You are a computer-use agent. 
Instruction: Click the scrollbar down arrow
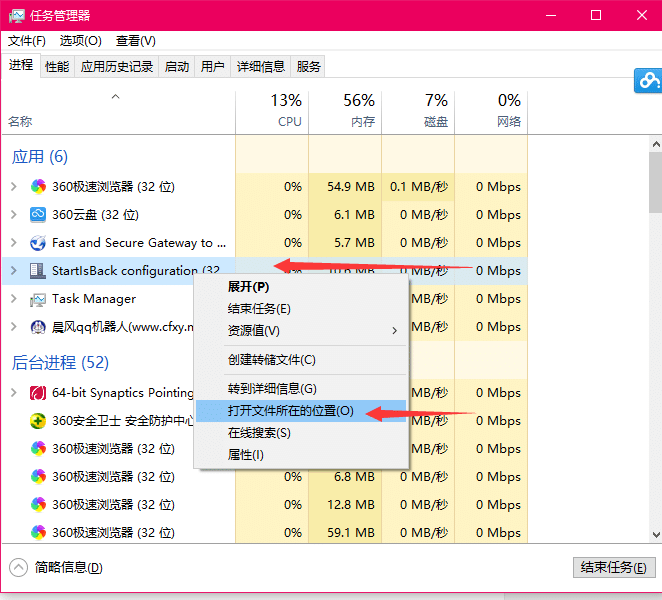tap(656, 535)
